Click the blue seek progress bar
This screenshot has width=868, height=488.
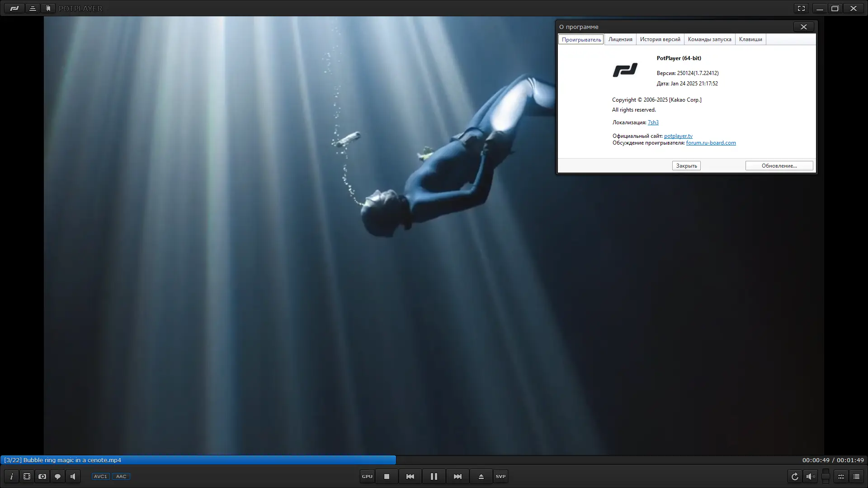271,460
